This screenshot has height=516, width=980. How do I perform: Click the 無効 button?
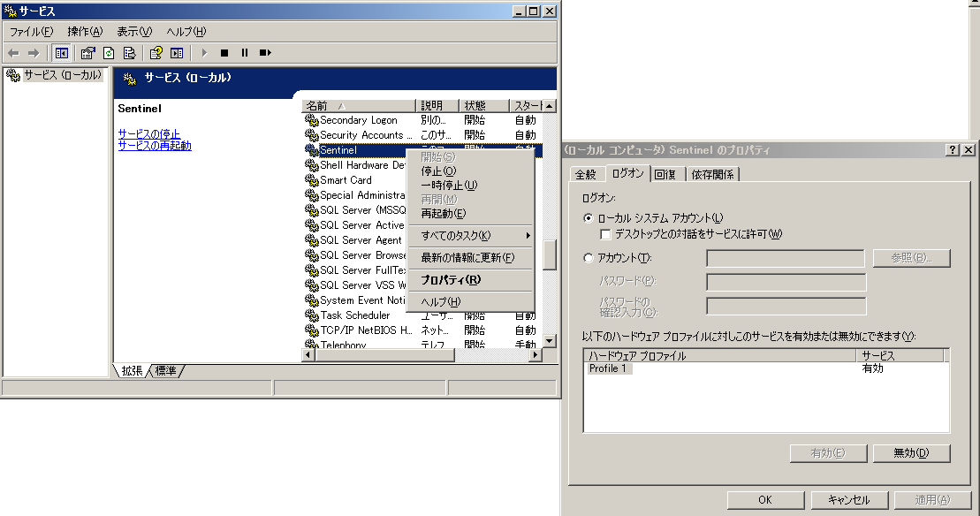[x=910, y=453]
